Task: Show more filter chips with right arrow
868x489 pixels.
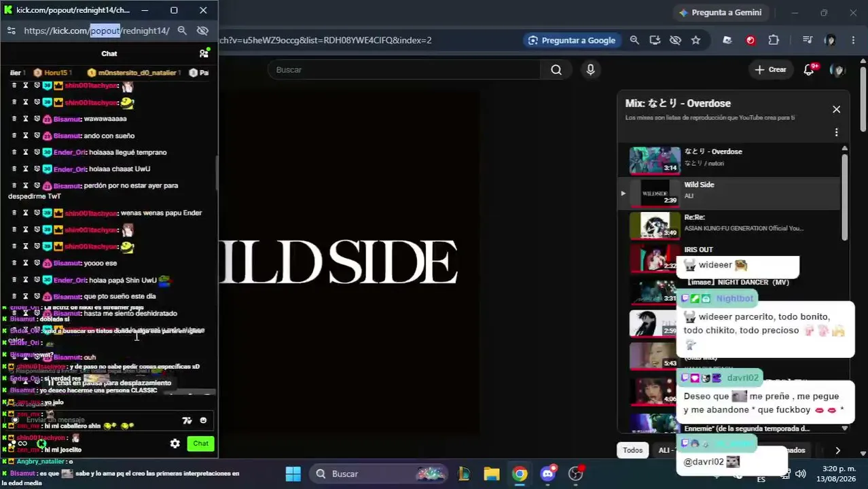Action: coord(837,450)
